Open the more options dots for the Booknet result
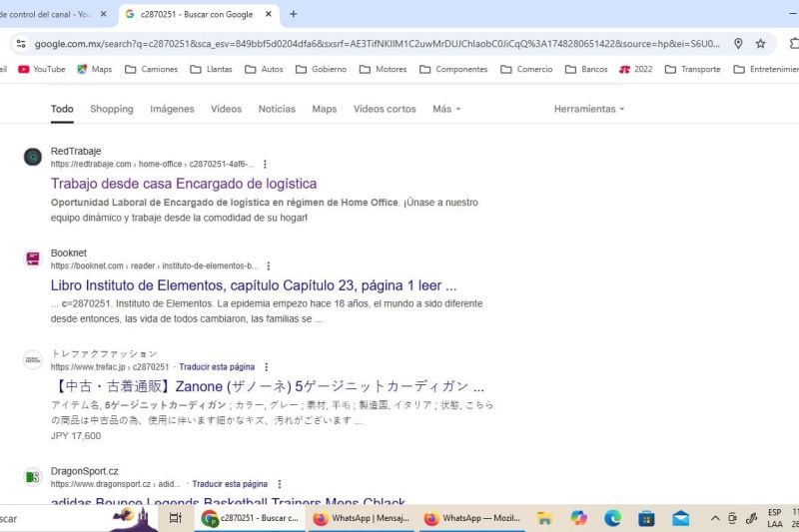 (x=269, y=266)
